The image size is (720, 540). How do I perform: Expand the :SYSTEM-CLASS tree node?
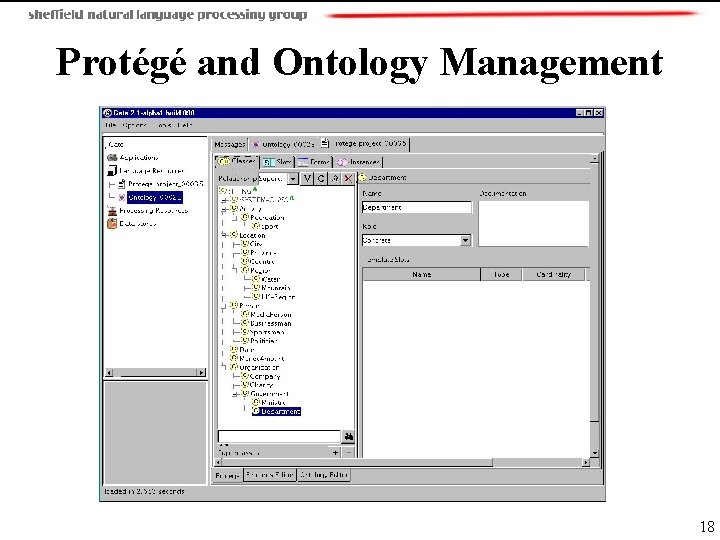224,200
